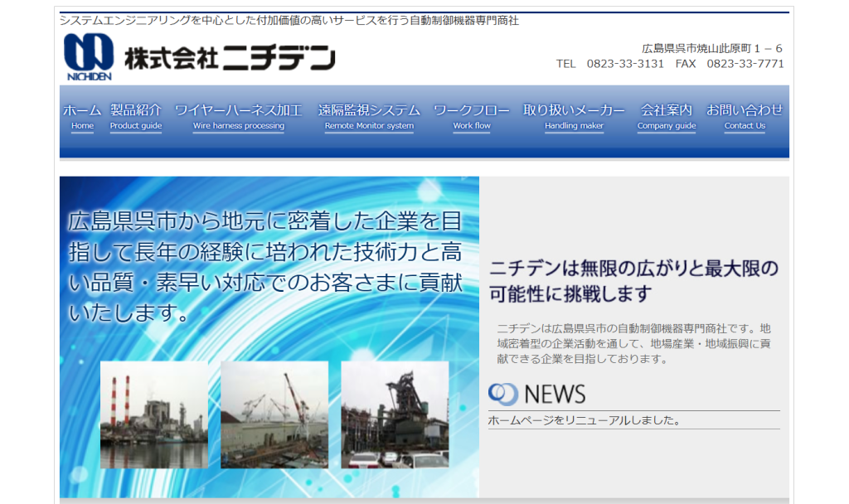This screenshot has width=849, height=504.
Task: Go to 遠隔監視システム Remote Monitor system
Action: [x=369, y=117]
